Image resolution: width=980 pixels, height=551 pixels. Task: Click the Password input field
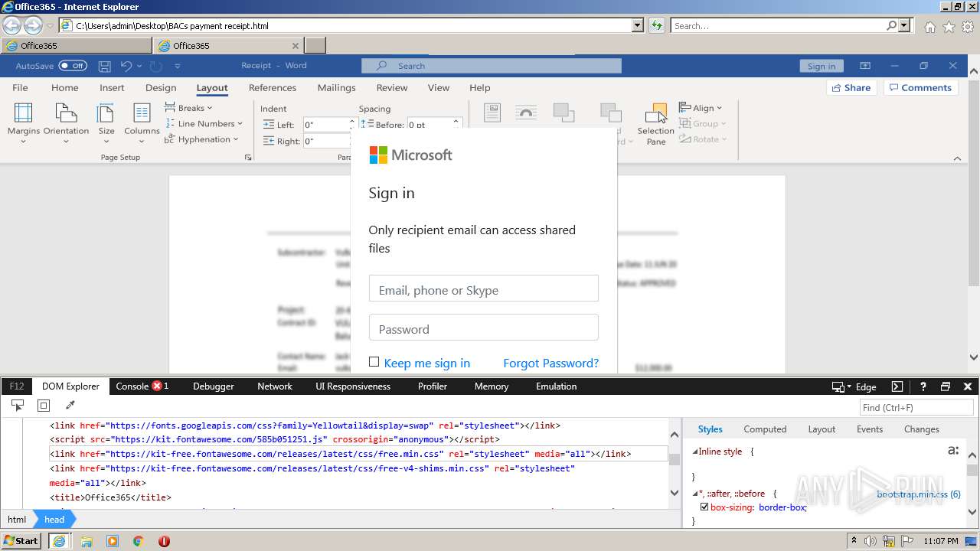[x=484, y=328]
